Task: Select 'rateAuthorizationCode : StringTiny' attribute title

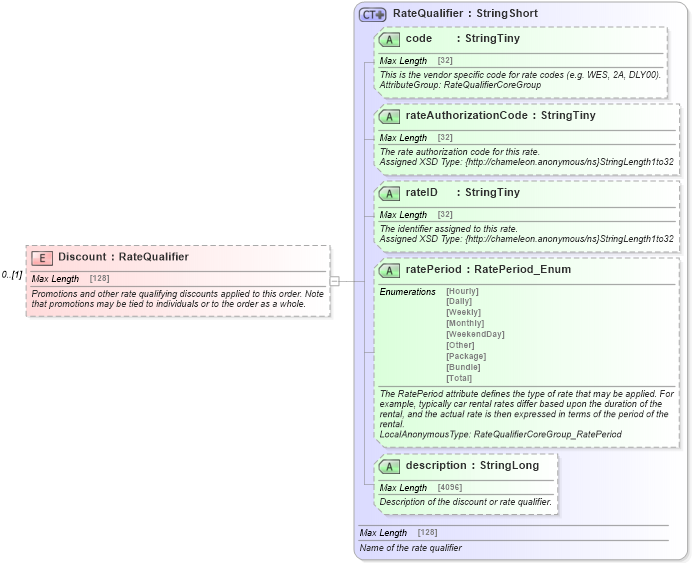Action: pyautogui.click(x=500, y=115)
